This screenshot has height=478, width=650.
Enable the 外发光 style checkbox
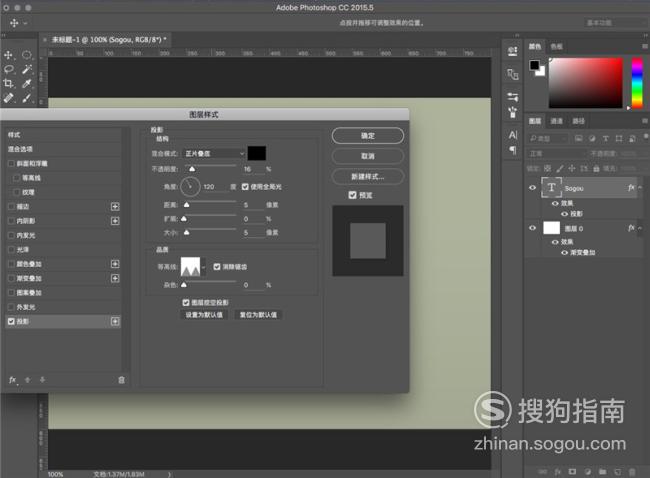click(11, 307)
